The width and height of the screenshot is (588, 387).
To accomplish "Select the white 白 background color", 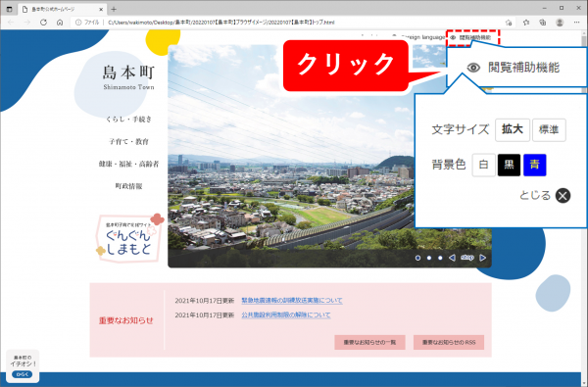I will [x=483, y=165].
